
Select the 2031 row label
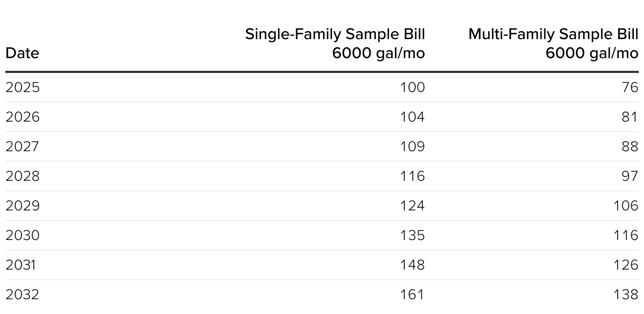click(21, 265)
